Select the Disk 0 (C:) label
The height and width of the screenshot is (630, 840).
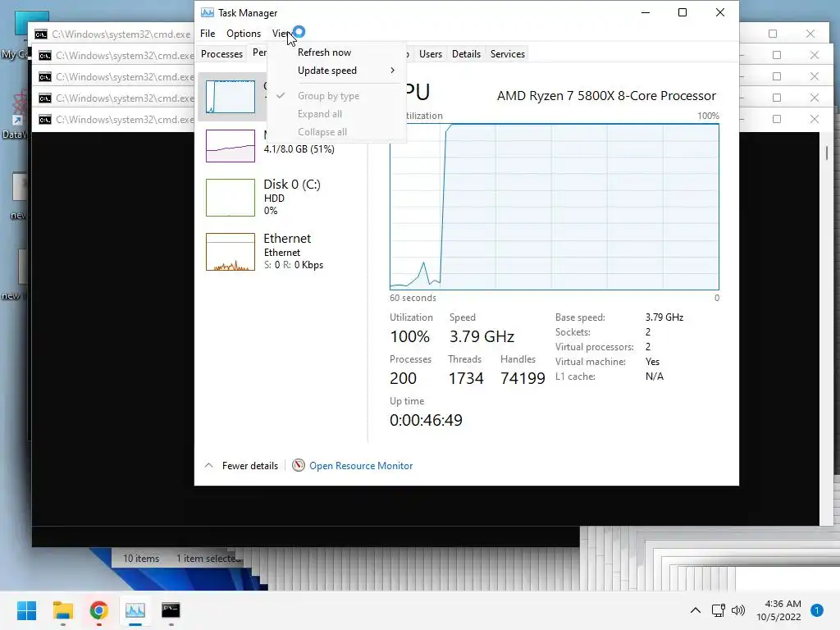[292, 185]
